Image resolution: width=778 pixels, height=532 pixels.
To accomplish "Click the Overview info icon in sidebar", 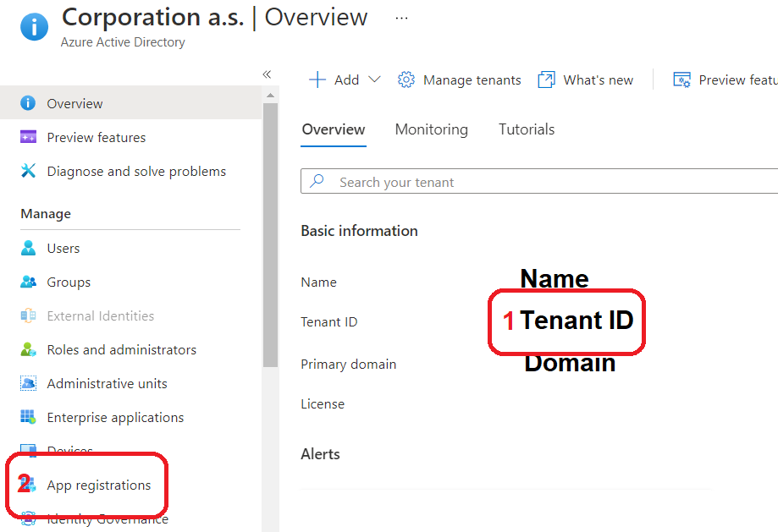I will tap(28, 103).
